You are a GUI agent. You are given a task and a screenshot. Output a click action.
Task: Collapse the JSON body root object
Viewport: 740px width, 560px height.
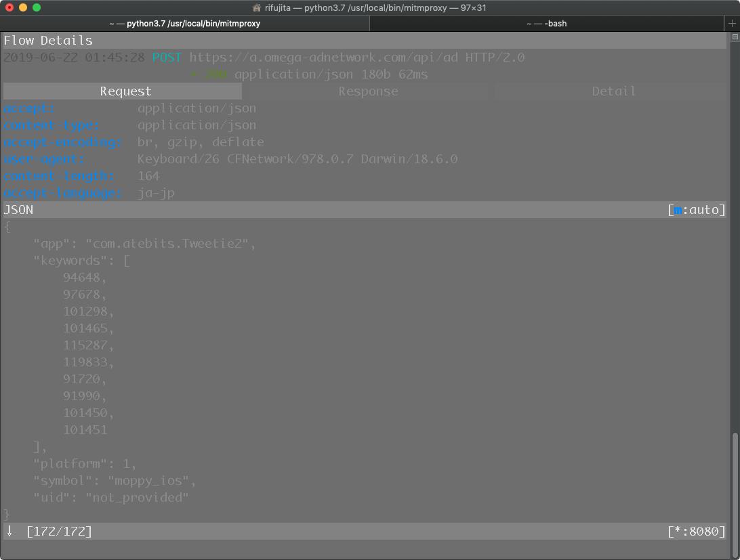[x=5, y=226]
